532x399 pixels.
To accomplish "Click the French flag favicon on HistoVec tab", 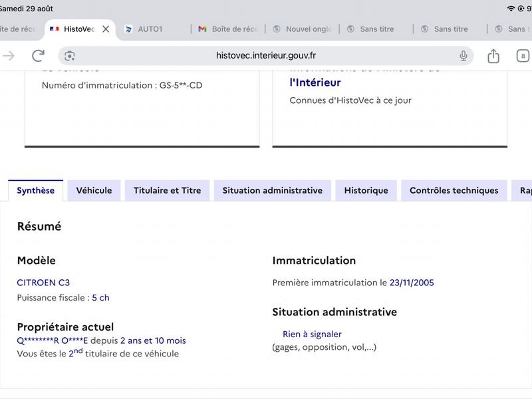I will (55, 29).
